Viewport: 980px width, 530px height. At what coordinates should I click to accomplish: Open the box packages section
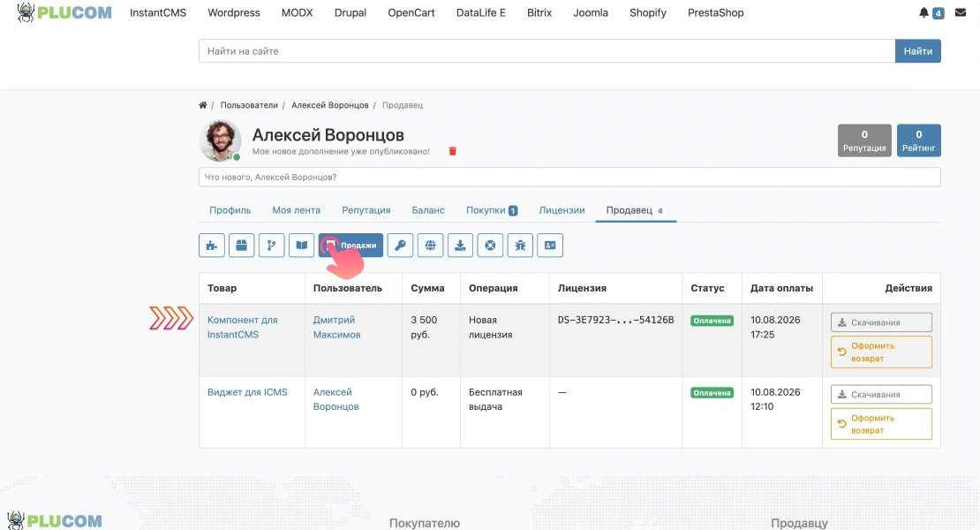[241, 245]
